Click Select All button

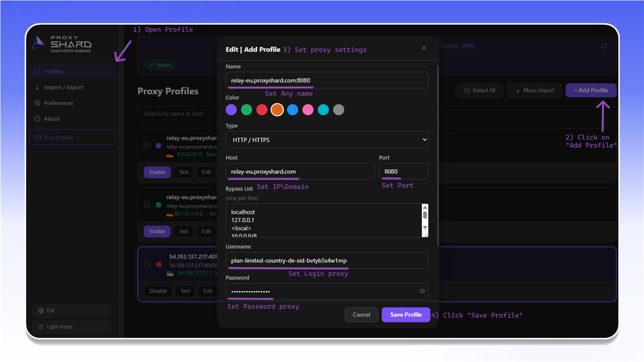tap(479, 90)
